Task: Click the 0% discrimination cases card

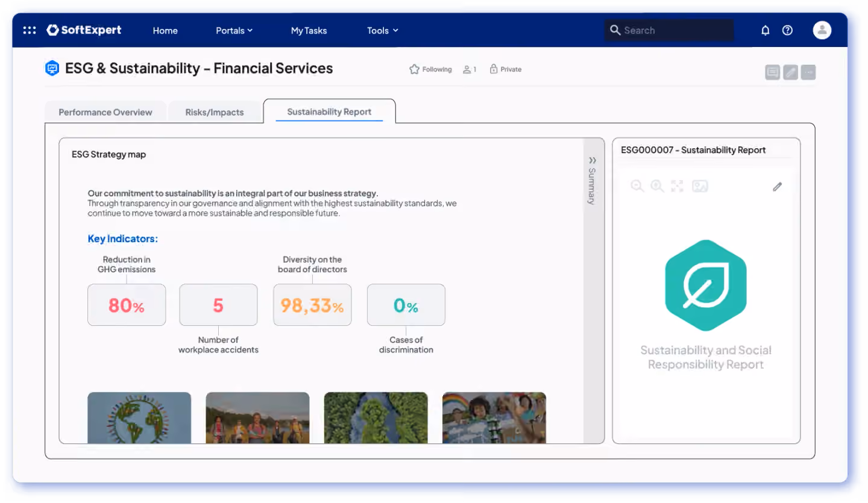Action: click(x=406, y=305)
